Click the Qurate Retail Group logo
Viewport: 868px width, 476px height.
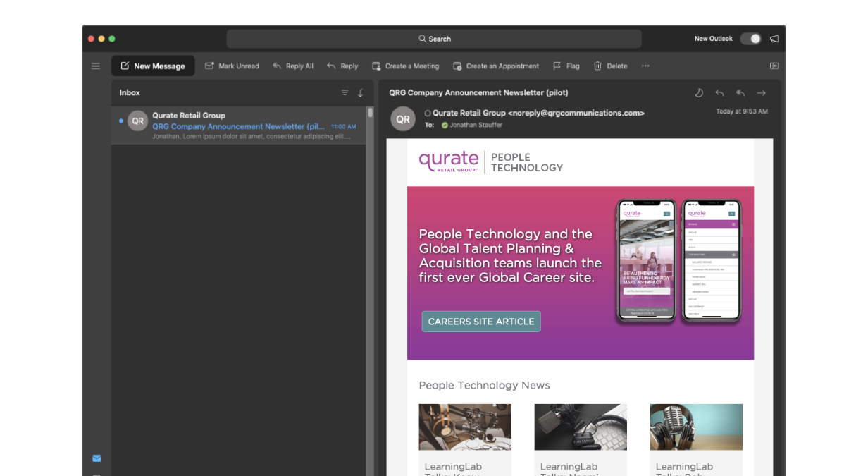[x=449, y=161]
